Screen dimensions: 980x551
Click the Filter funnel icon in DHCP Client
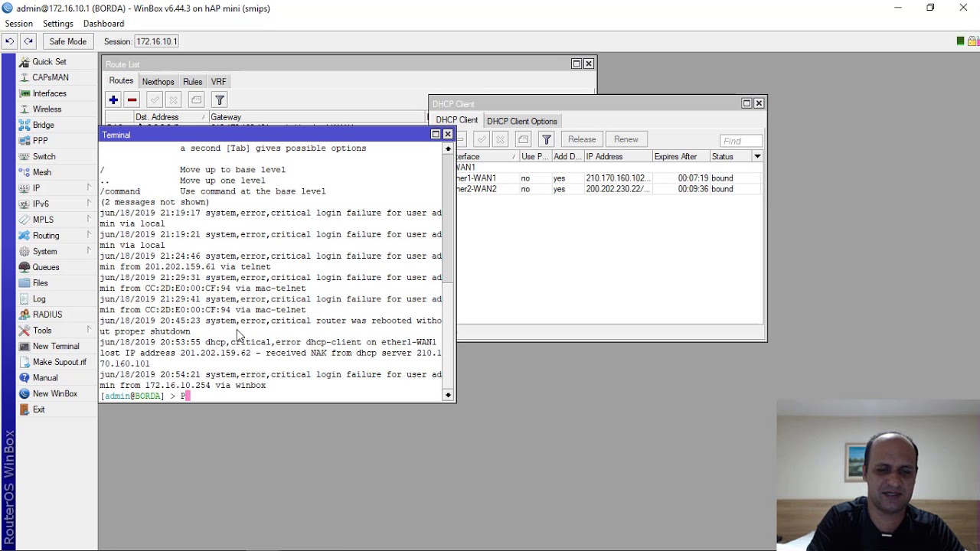click(x=547, y=139)
